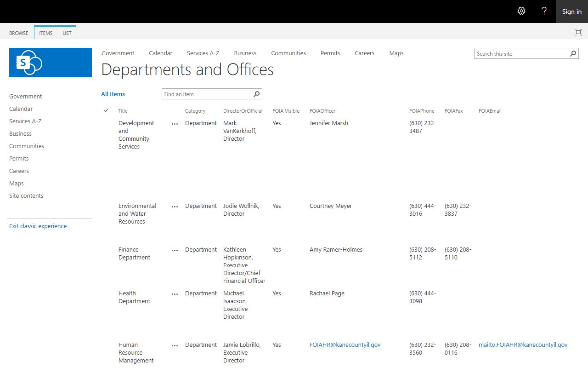
Task: Select the Human Resource Management title
Action: tap(136, 353)
